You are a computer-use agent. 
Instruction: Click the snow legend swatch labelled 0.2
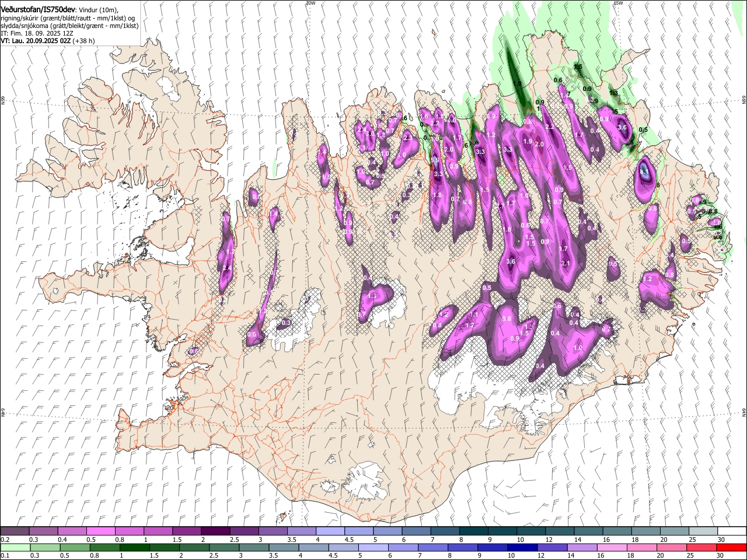[x=15, y=531]
